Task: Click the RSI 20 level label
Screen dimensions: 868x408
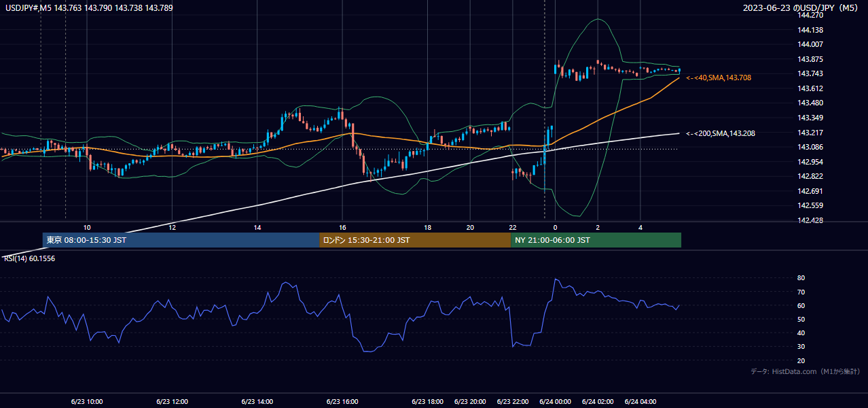Action: [x=801, y=360]
